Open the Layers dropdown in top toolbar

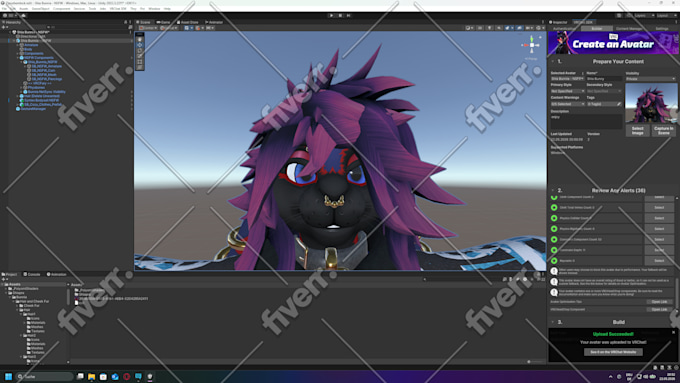coord(644,16)
